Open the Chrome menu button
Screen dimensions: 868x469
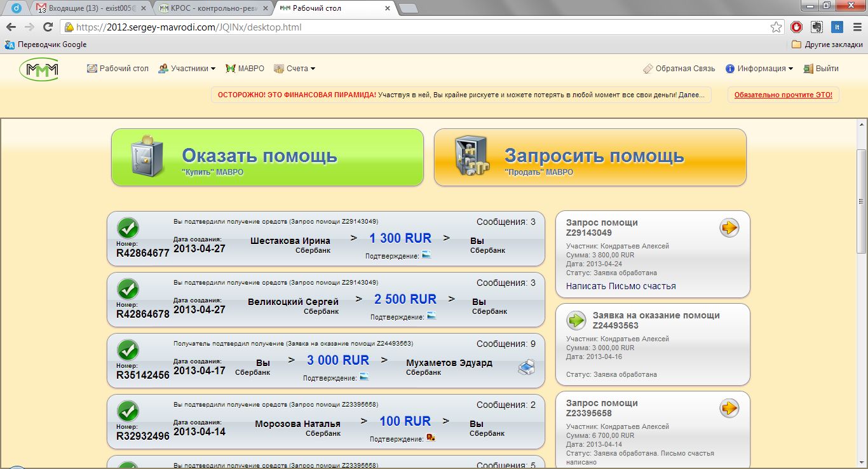[x=856, y=27]
